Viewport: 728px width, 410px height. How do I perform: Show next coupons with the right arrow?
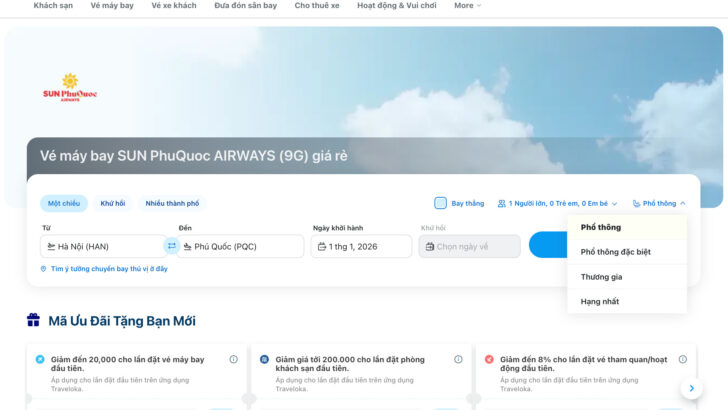tap(691, 388)
